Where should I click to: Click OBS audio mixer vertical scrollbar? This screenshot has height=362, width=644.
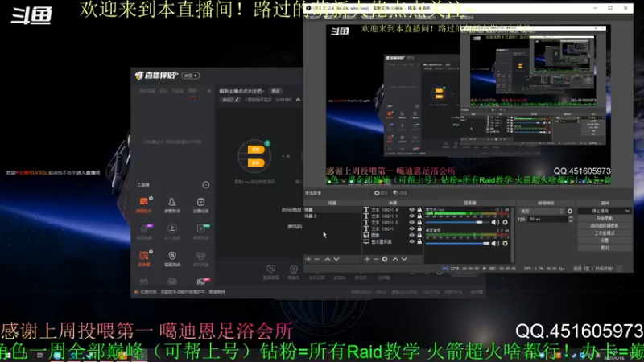[x=512, y=235]
